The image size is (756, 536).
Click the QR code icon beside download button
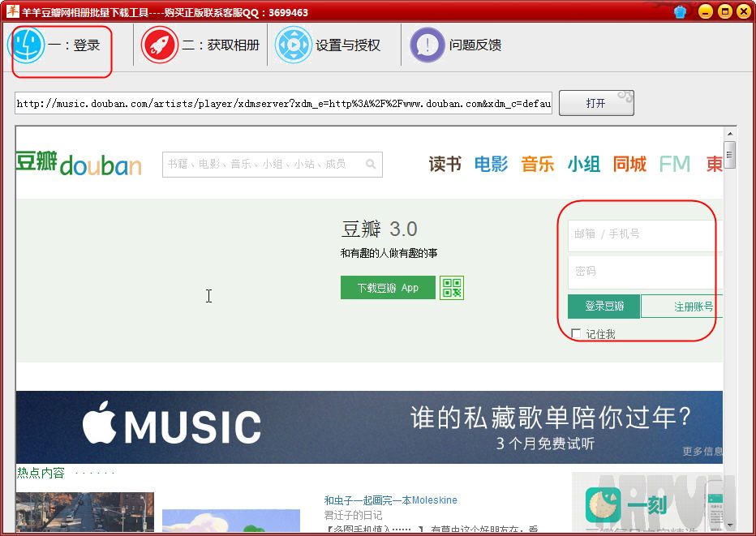pos(452,288)
